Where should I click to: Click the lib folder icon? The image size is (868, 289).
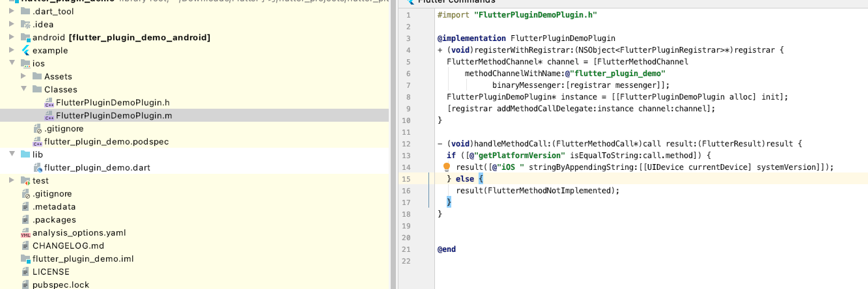pyautogui.click(x=25, y=154)
